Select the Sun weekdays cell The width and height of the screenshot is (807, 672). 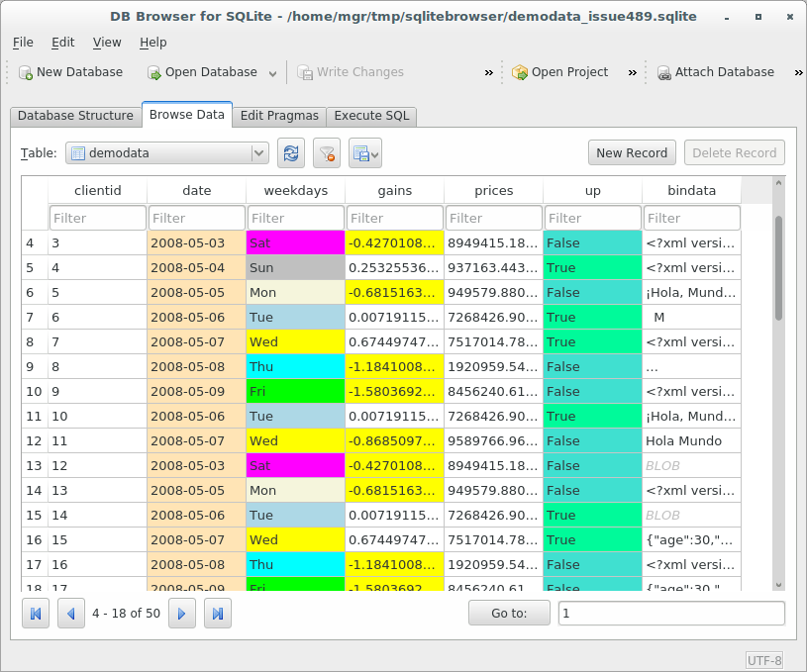[x=295, y=267]
